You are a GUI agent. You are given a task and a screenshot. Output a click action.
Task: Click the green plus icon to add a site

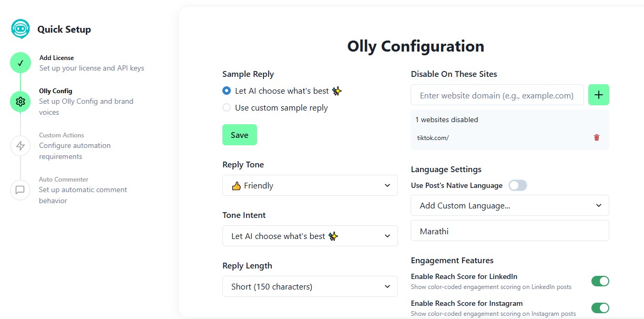599,95
